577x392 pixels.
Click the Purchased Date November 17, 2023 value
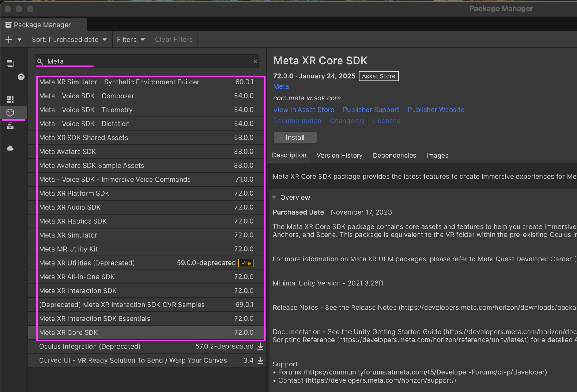tap(361, 212)
